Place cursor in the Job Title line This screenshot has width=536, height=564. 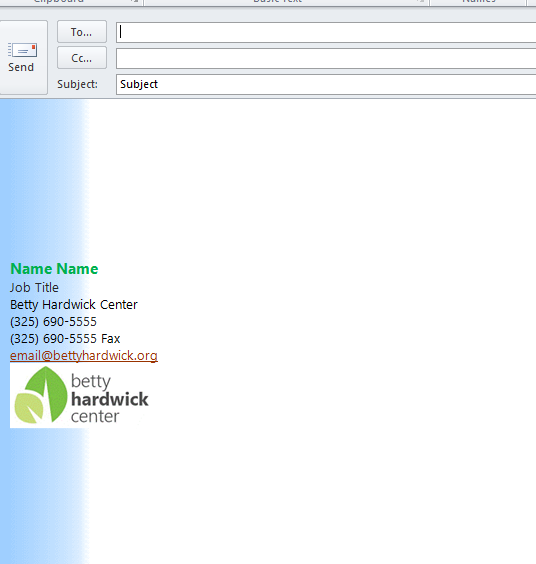click(34, 287)
